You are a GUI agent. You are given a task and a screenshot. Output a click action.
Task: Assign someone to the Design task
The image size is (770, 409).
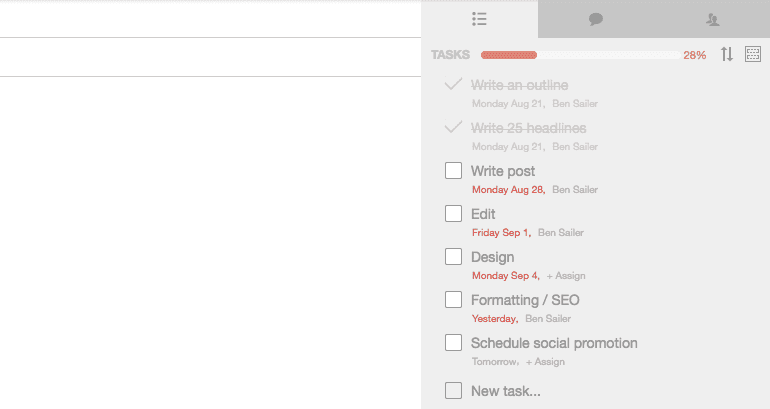pyautogui.click(x=566, y=276)
